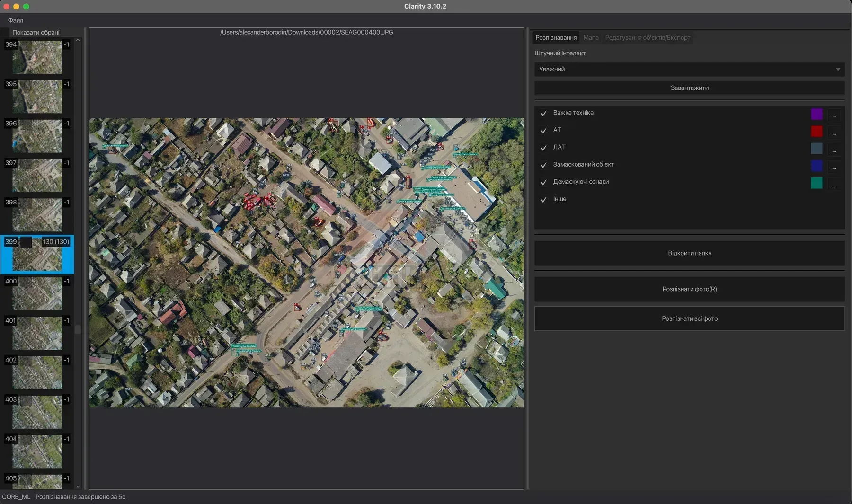Select thumbnail 402
Image resolution: width=852 pixels, height=504 pixels.
pyautogui.click(x=37, y=372)
